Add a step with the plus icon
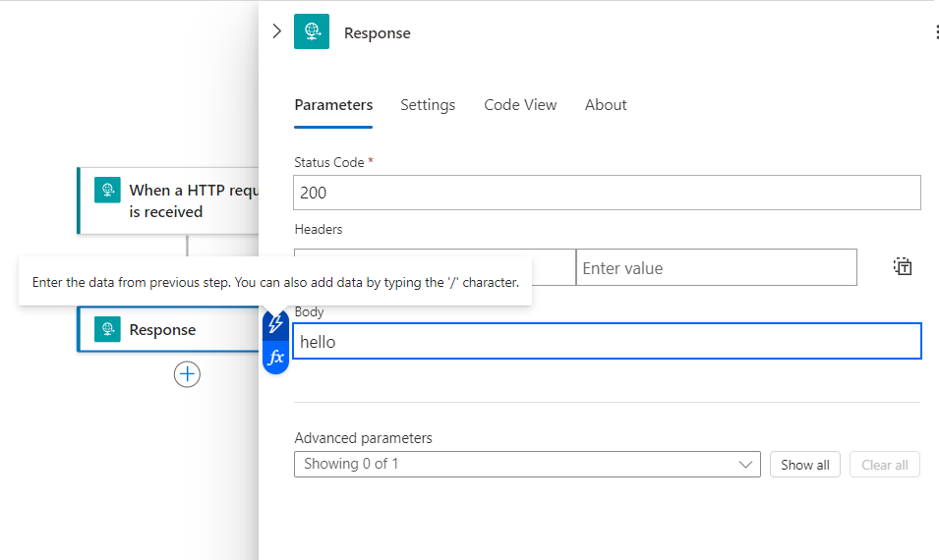Viewport: 939px width, 560px height. 187,374
